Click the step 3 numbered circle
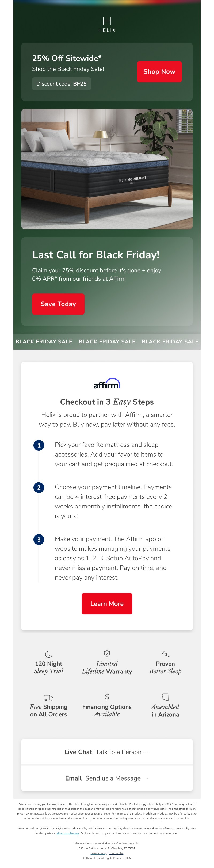Viewport: 214px width, 868px height. pyautogui.click(x=39, y=539)
